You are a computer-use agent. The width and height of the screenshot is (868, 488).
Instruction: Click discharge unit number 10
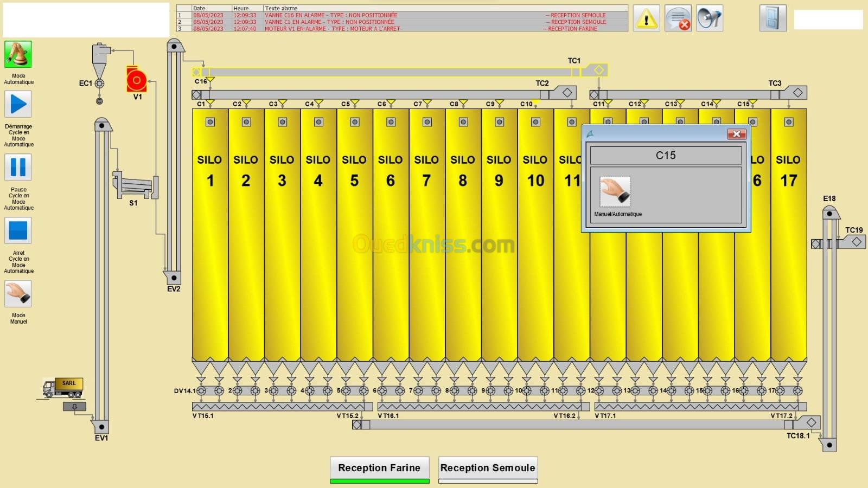[x=535, y=390]
